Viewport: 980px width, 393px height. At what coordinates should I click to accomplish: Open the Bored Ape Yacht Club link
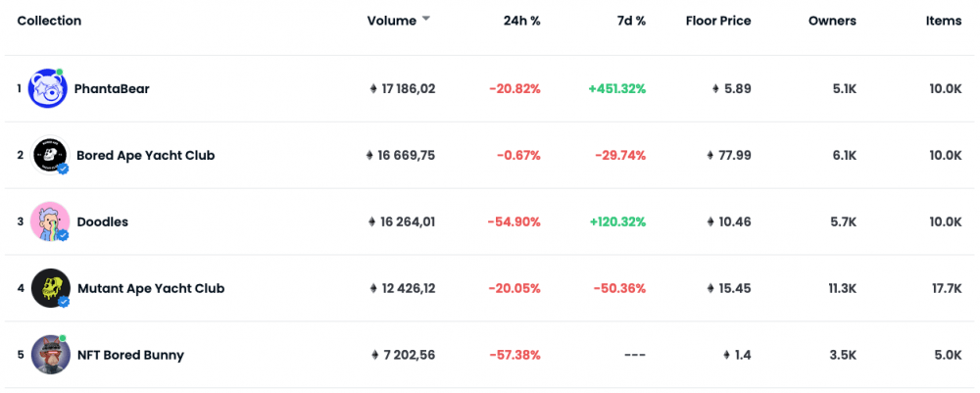click(145, 156)
